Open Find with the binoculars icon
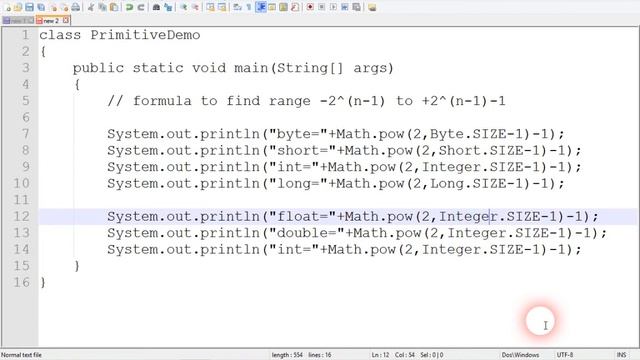This screenshot has width=640, height=360. point(156,7)
